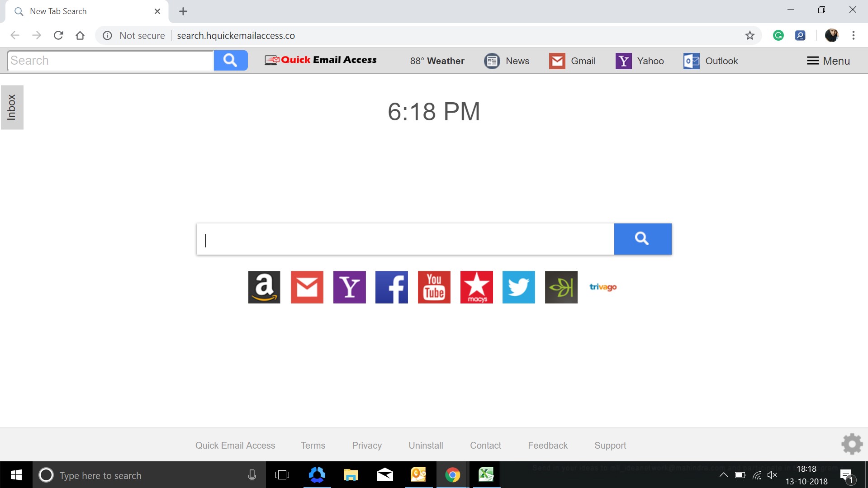Open the Macy's shortcut icon

476,287
